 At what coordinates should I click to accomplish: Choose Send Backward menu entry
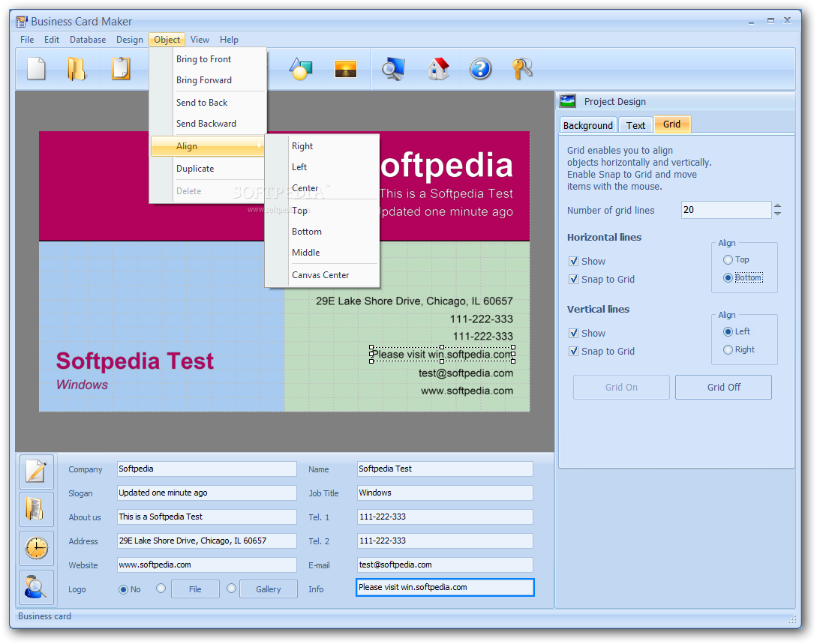pyautogui.click(x=207, y=124)
